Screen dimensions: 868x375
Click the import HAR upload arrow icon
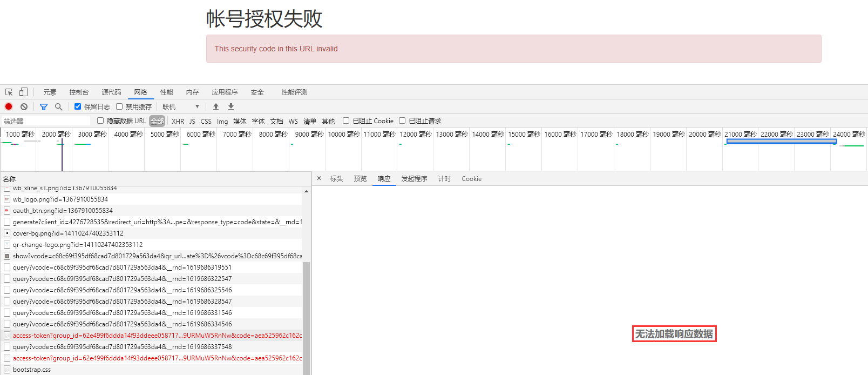216,106
